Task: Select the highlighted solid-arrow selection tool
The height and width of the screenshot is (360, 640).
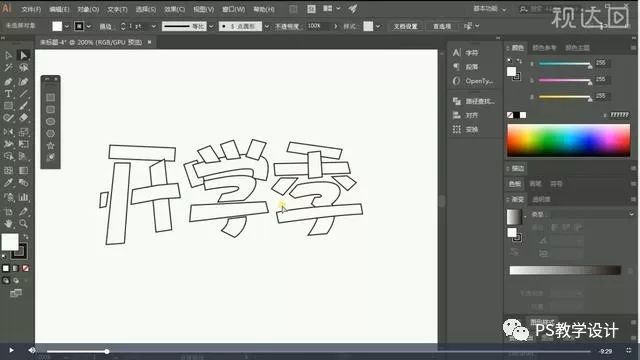Action: point(23,55)
